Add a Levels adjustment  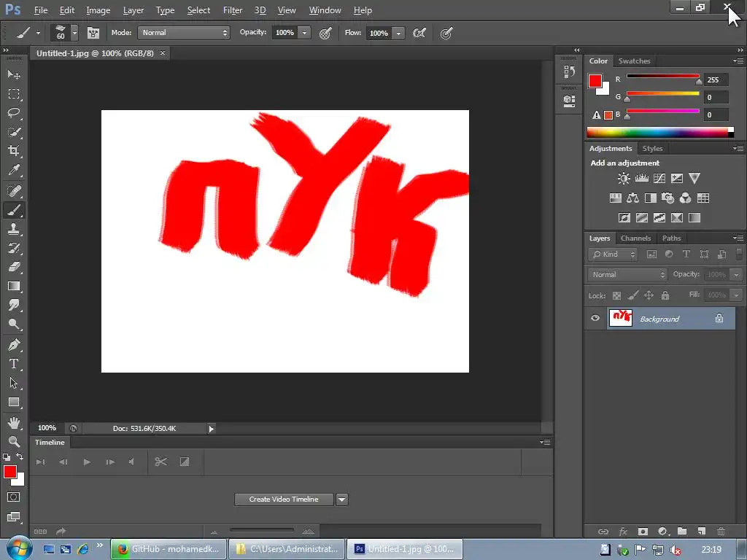point(642,179)
